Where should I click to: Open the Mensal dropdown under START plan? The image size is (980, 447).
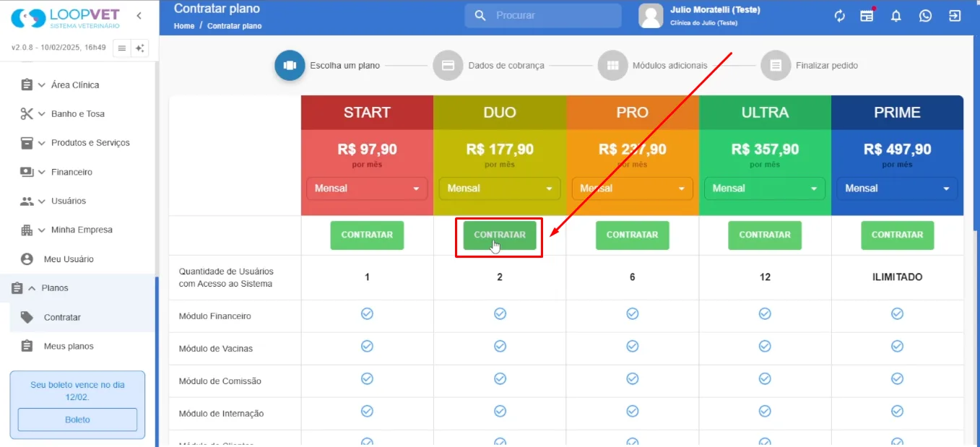pos(367,188)
